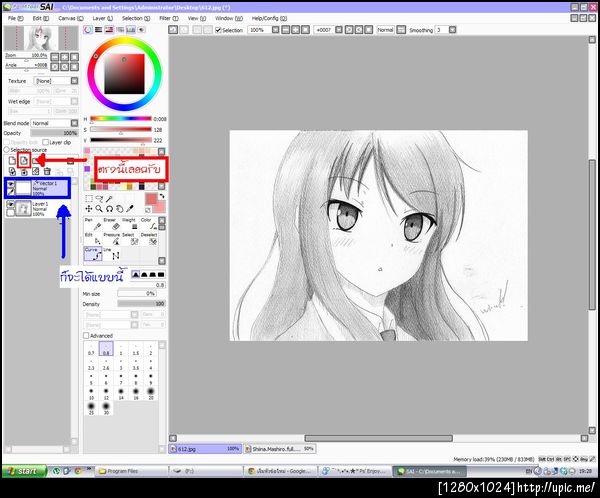This screenshot has width=600, height=498.
Task: Delete the selected layer with trash icon
Action: [47, 171]
